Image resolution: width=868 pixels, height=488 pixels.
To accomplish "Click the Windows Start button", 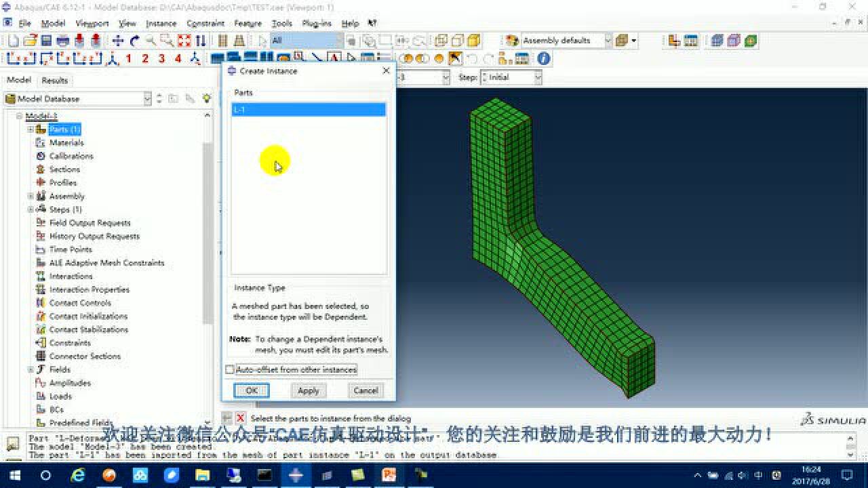I will 15,475.
